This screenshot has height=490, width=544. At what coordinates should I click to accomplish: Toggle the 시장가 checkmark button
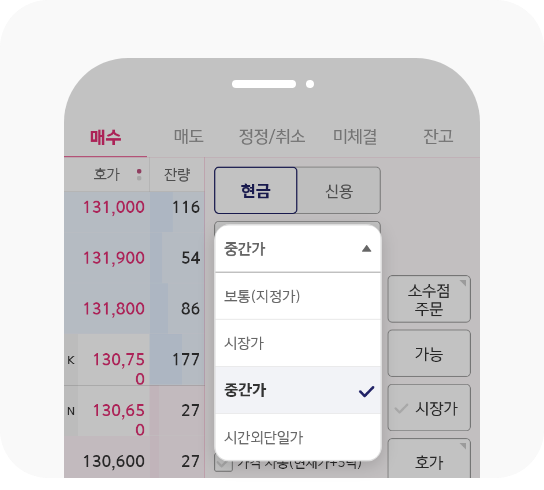pos(429,408)
